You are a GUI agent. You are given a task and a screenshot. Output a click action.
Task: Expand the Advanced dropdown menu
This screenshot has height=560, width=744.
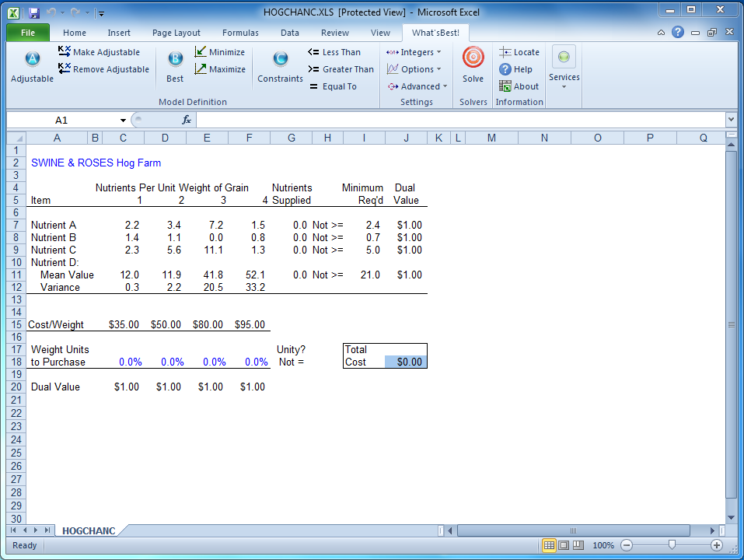417,86
